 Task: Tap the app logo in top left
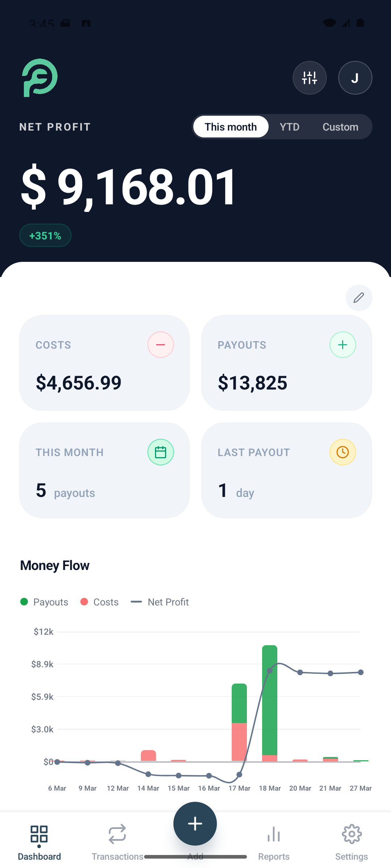pos(40,78)
